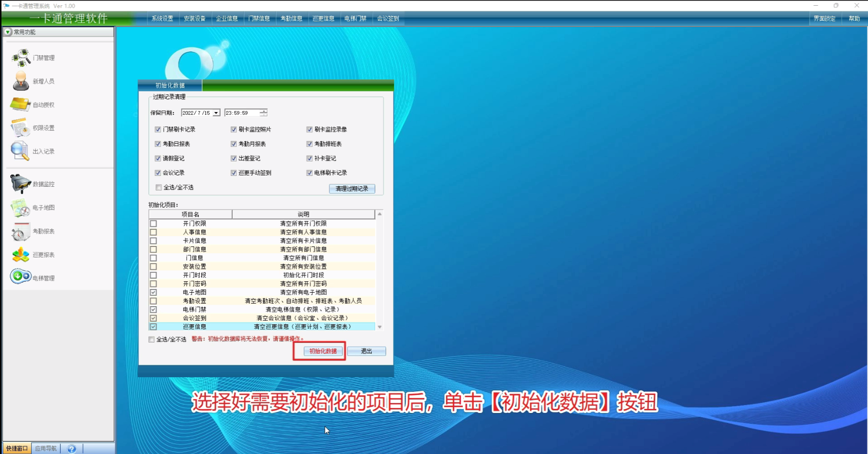This screenshot has height=454, width=868.
Task: Uncheck the 门禁刷卡记录 checkbox
Action: [158, 130]
